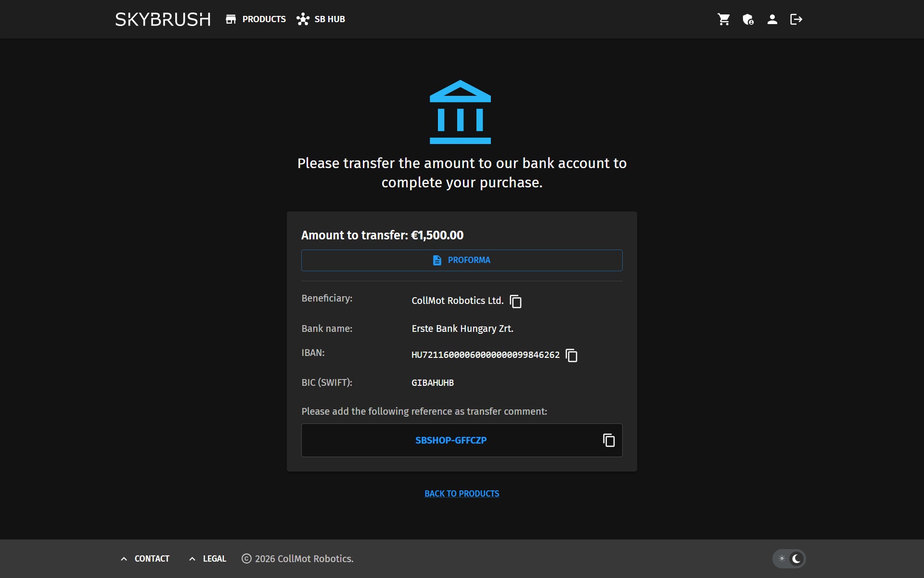Viewport: 924px width, 578px height.
Task: Click the Amount to transfer €1,500.00 heading
Action: 383,235
